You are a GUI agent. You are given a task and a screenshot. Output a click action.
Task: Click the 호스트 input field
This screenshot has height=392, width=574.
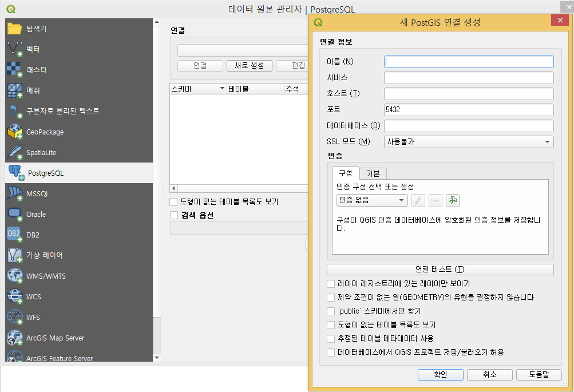(469, 94)
